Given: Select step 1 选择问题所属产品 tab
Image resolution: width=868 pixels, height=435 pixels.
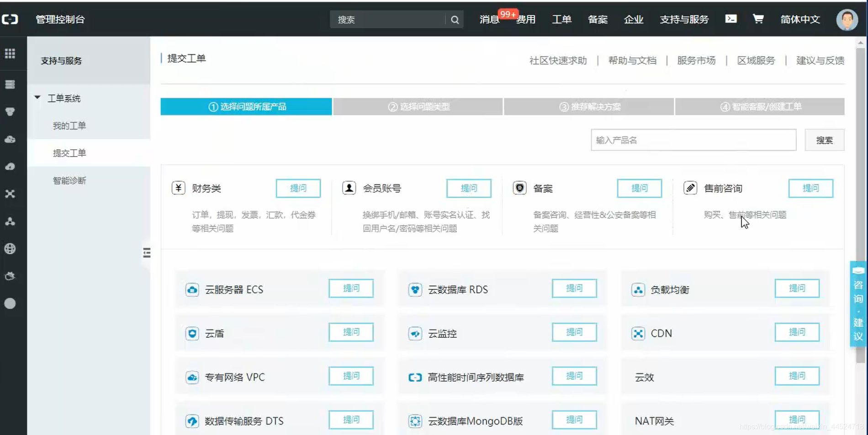Looking at the screenshot, I should (246, 106).
